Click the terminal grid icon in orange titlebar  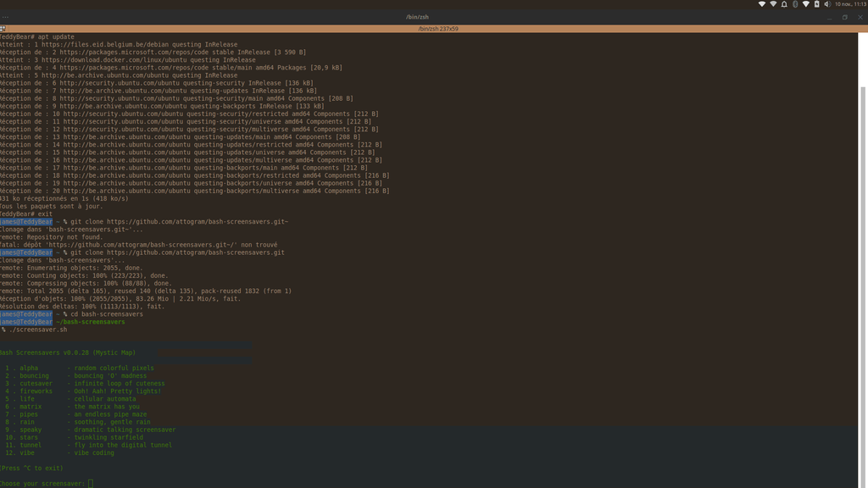(3, 29)
